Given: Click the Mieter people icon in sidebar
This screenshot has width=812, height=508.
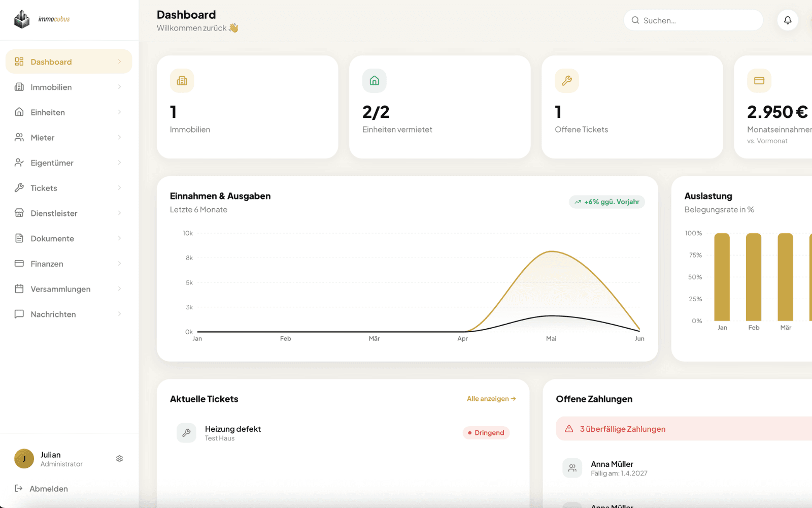Looking at the screenshot, I should click(x=19, y=137).
